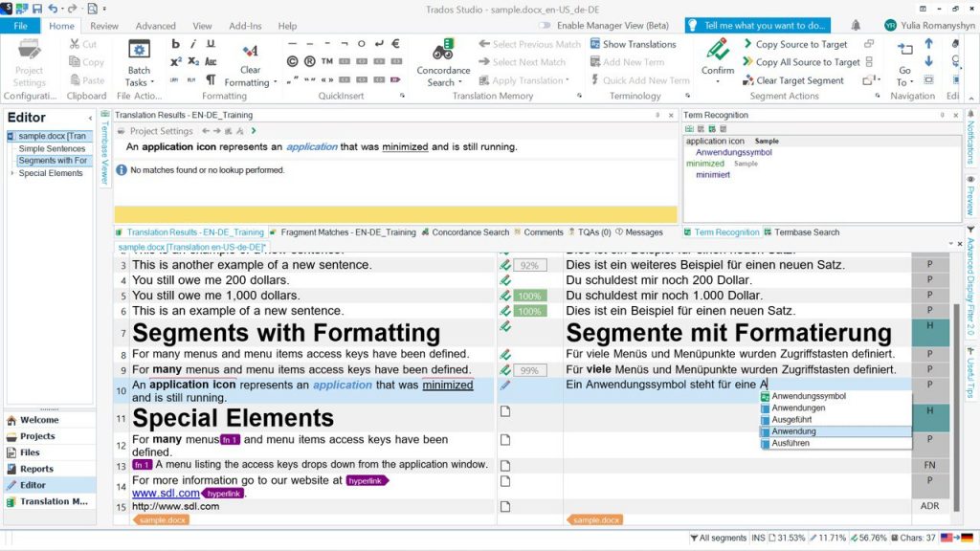The image size is (980, 551).
Task: Click the Clear Formatting eraser icon
Action: point(250,51)
